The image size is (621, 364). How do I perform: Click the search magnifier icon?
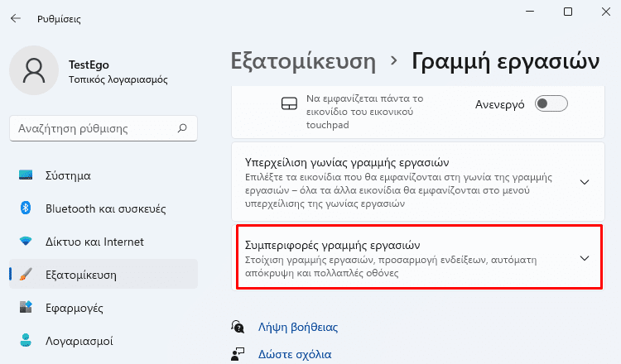182,128
